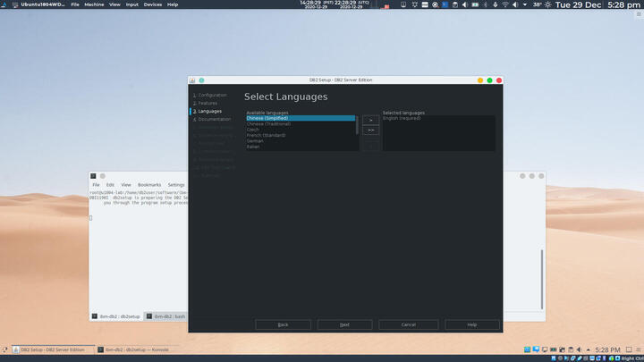Open the dropdown arrow in the host menu bar
Image resolution: width=644 pixels, height=362 pixels.
524,4
